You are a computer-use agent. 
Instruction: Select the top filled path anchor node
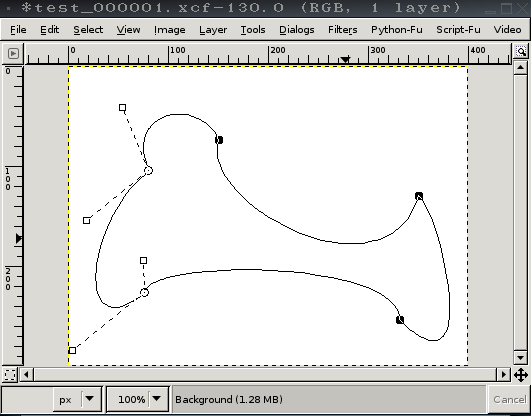click(219, 140)
